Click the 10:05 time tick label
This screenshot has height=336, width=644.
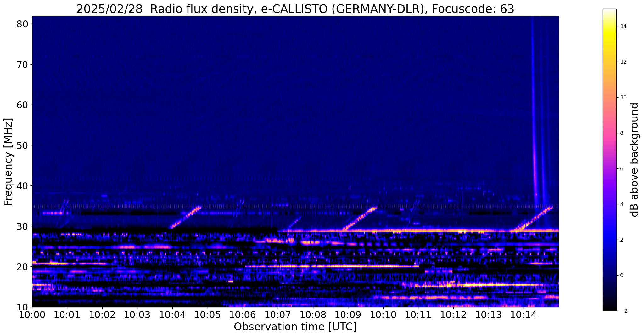[x=208, y=314]
